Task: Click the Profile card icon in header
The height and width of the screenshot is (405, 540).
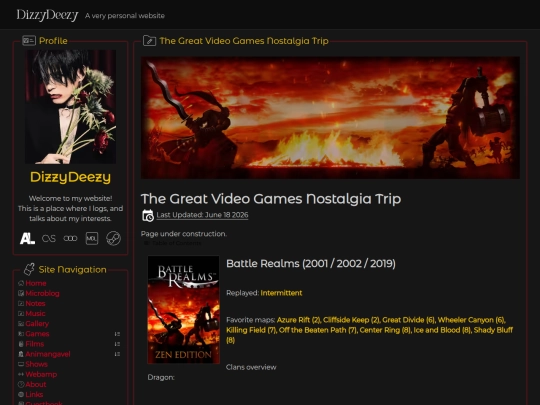Action: (29, 41)
